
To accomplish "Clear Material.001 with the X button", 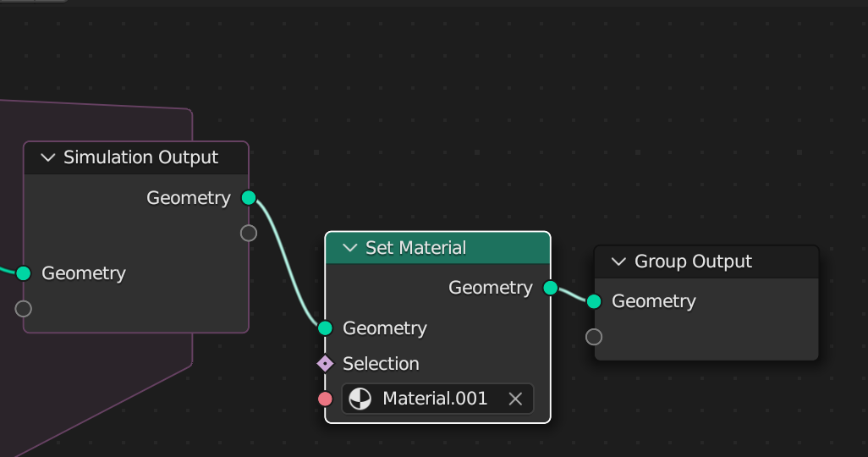I will 515,399.
